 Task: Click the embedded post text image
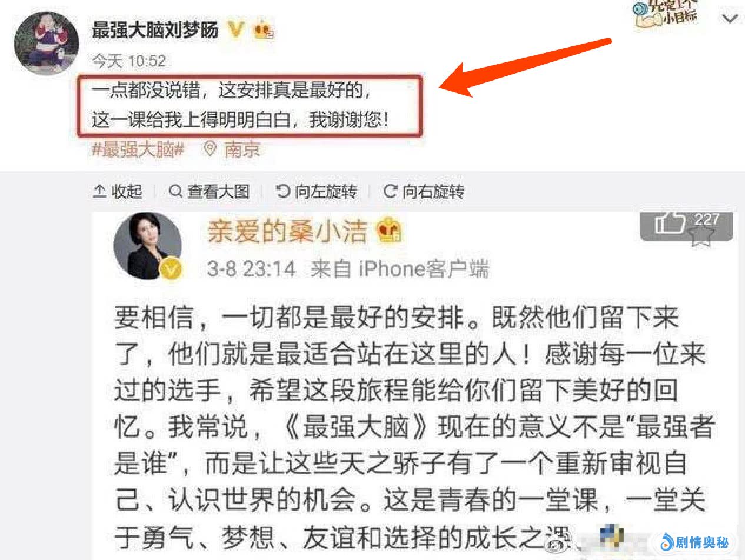[x=415, y=385]
